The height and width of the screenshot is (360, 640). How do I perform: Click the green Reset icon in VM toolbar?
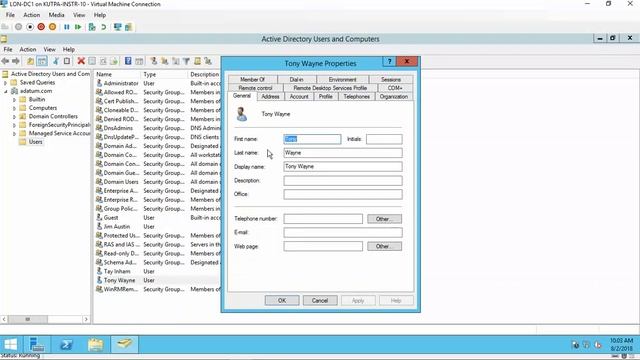click(x=78, y=27)
